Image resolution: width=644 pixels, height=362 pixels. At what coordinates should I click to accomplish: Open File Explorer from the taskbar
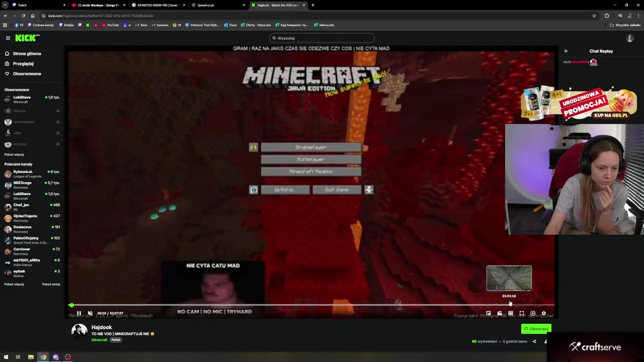pyautogui.click(x=31, y=357)
